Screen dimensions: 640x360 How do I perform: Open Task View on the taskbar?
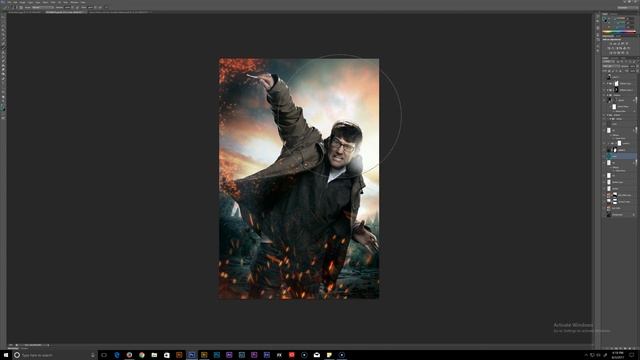104,355
